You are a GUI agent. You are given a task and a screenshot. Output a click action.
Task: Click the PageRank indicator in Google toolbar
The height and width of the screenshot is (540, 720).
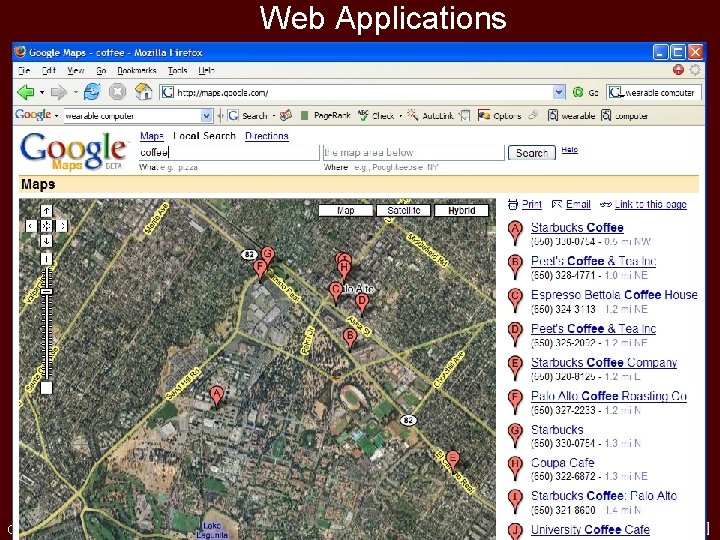click(326, 116)
